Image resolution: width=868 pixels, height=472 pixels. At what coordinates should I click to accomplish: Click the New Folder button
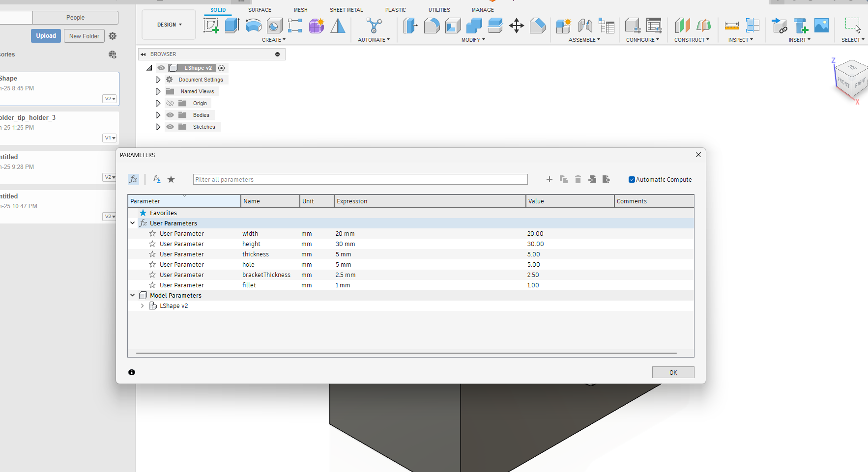tap(84, 36)
